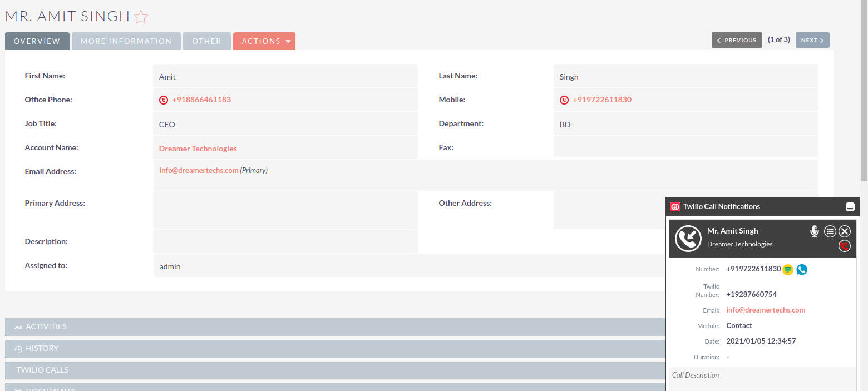
Task: Expand the History subpanel
Action: [335, 349]
